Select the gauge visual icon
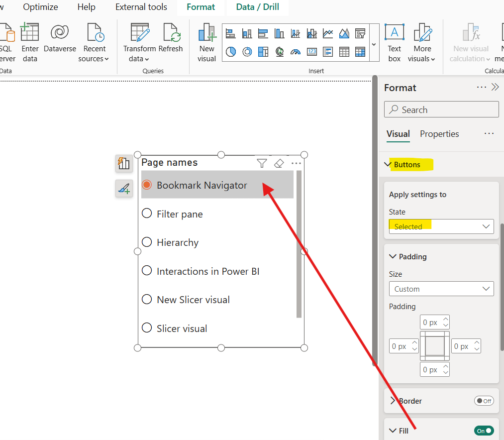 296,51
